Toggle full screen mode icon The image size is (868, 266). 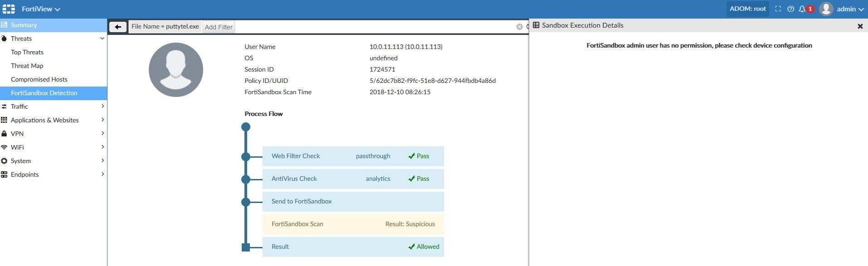pyautogui.click(x=778, y=9)
